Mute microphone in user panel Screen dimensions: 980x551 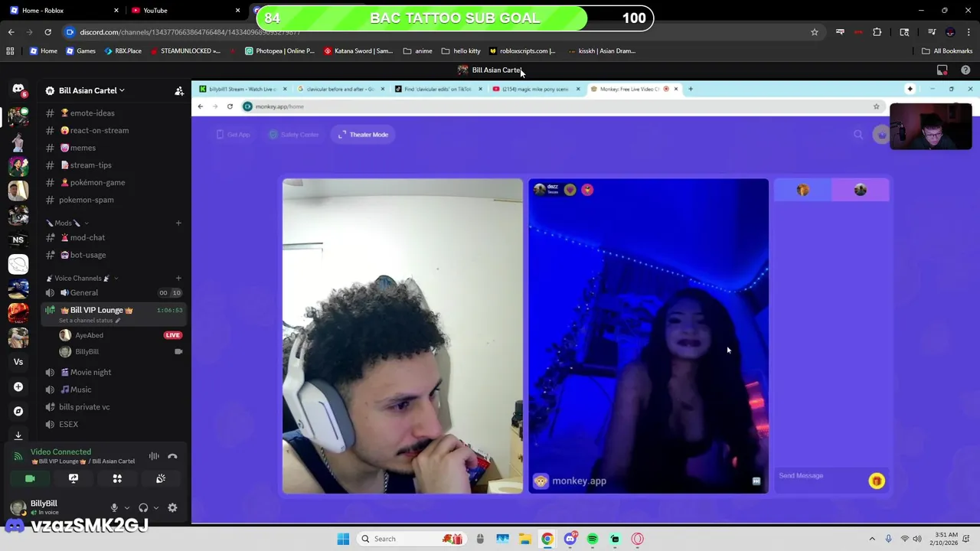click(x=114, y=507)
